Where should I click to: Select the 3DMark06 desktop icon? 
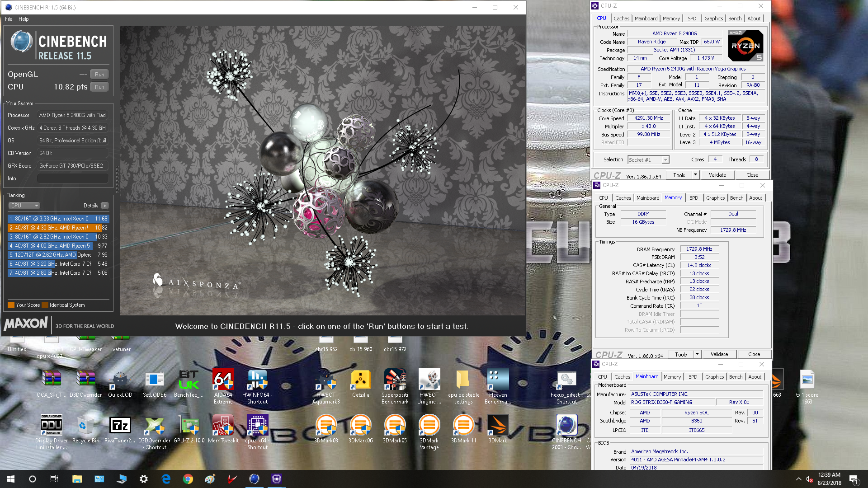(x=360, y=429)
